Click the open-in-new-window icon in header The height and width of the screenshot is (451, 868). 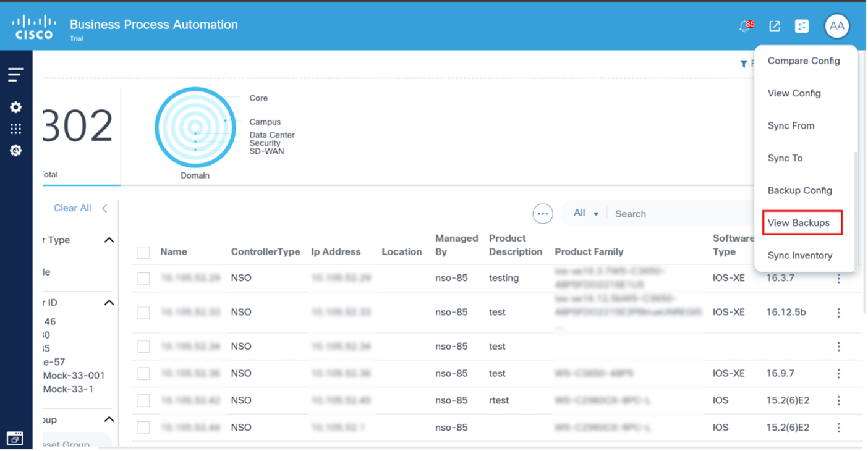[774, 26]
